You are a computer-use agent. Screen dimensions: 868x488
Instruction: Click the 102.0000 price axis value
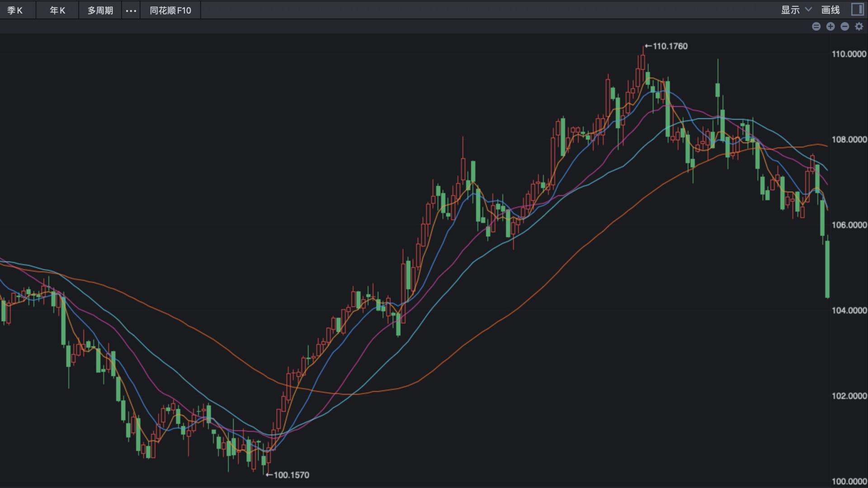pyautogui.click(x=849, y=395)
